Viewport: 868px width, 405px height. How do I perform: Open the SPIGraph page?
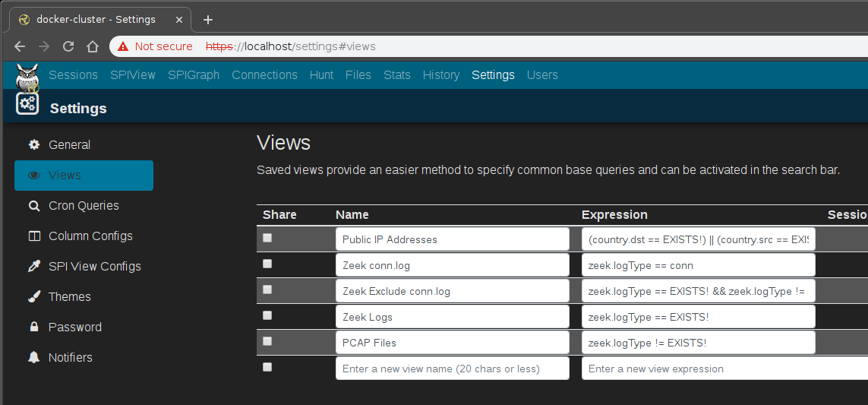(x=194, y=74)
